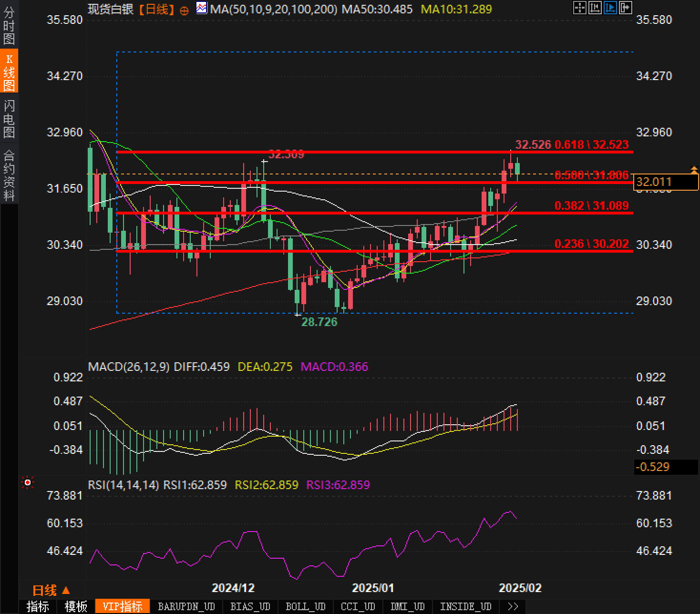Click the 2025/01 date axis label
Screen dimensions: 700x614
click(x=373, y=588)
